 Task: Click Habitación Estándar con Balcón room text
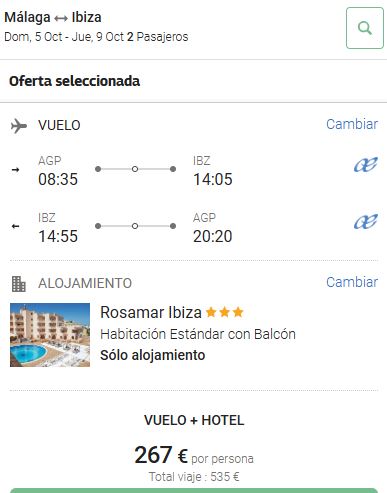(198, 334)
